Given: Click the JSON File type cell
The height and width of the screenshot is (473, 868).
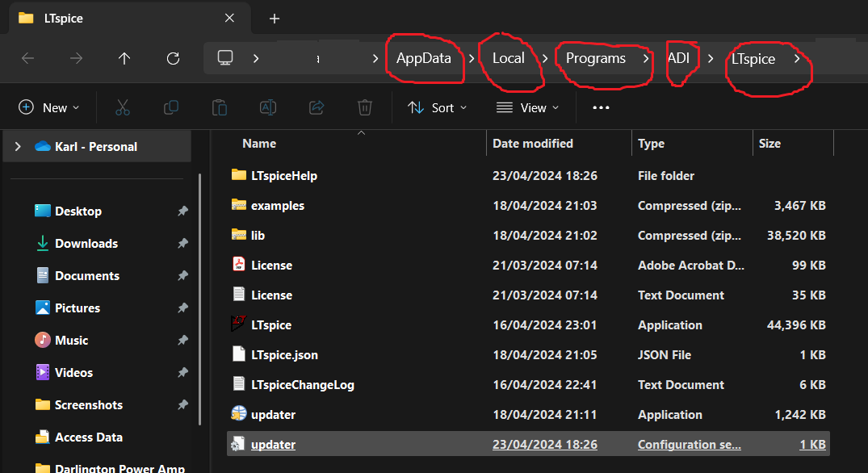Looking at the screenshot, I should [x=665, y=354].
